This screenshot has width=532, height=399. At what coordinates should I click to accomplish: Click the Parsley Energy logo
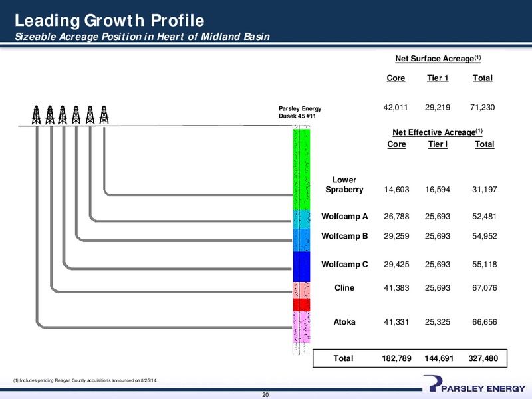474,384
